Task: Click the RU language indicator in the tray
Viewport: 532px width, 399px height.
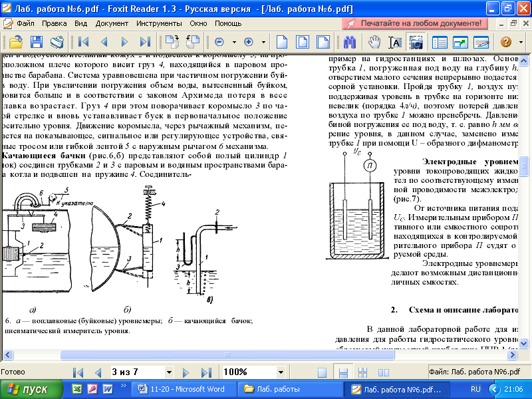Action: point(475,389)
